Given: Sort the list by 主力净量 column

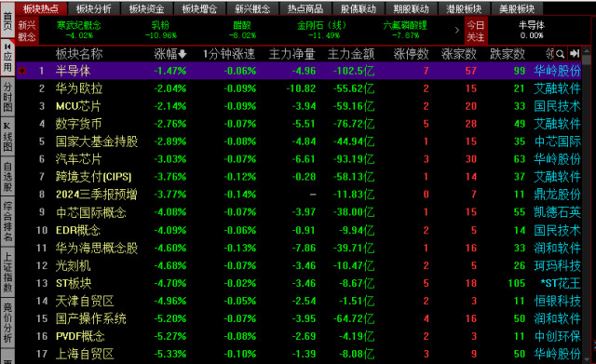Looking at the screenshot, I should click(291, 54).
